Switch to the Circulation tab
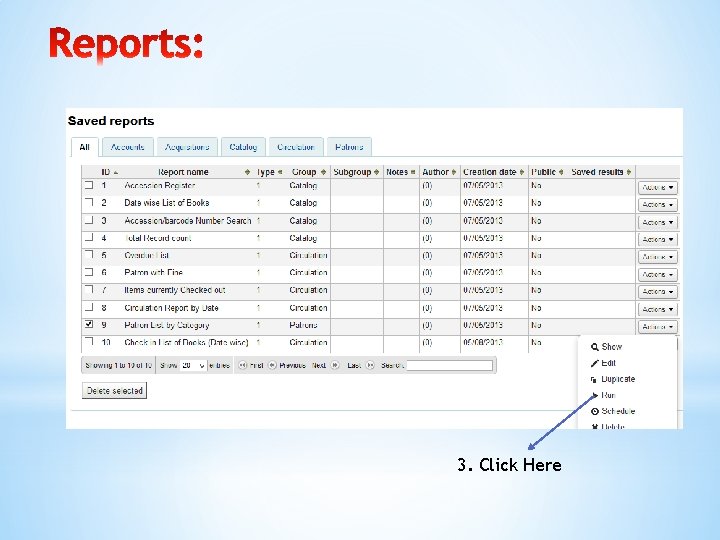 296,147
